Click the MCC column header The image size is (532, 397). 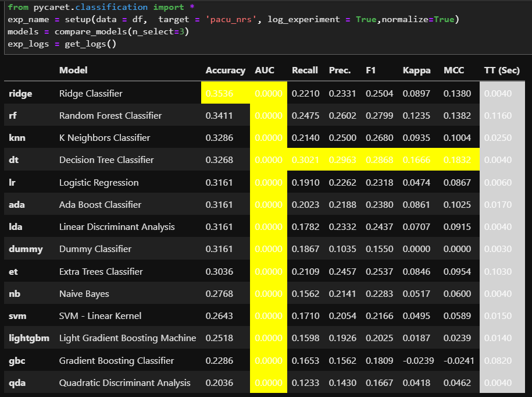pyautogui.click(x=454, y=70)
